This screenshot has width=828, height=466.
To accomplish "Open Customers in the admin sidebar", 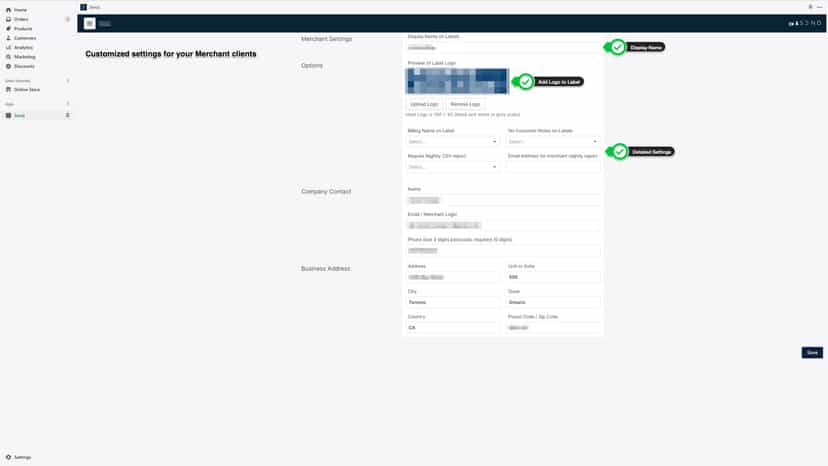I will coord(25,38).
